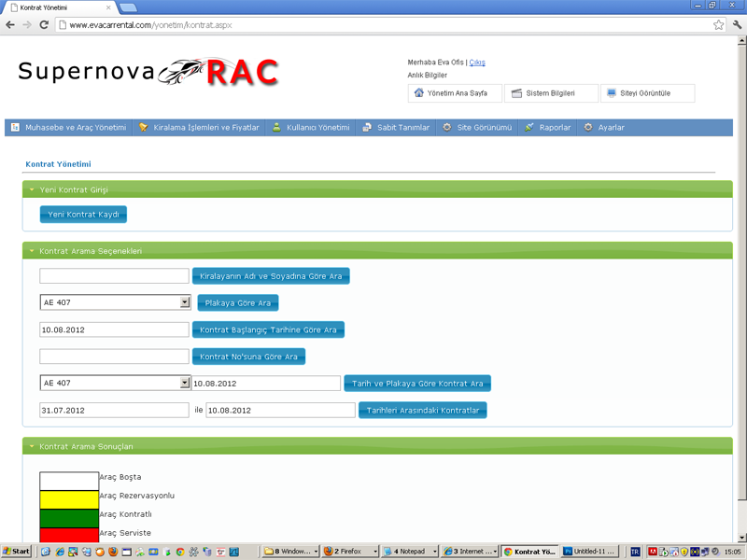Click the Supernova RAC logo
The height and width of the screenshot is (560, 747).
tap(148, 73)
